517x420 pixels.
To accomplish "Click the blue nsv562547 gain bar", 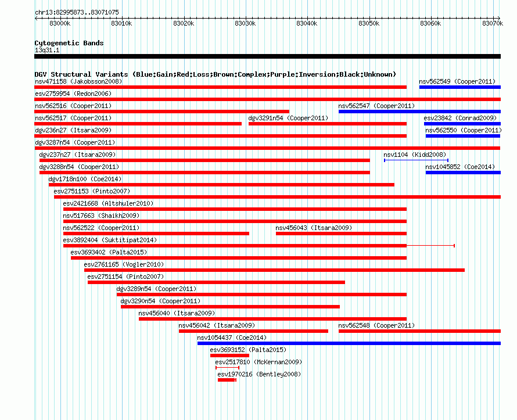I will (419, 112).
